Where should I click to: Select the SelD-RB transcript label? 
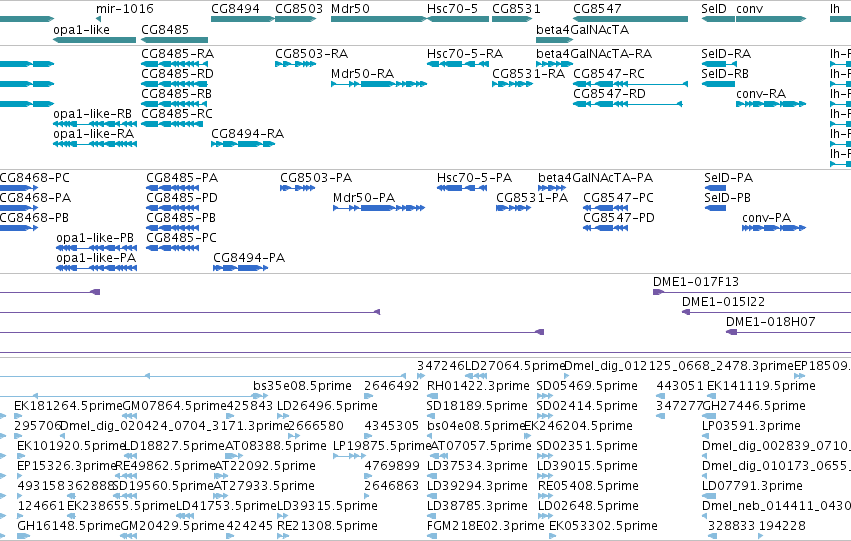pyautogui.click(x=725, y=73)
